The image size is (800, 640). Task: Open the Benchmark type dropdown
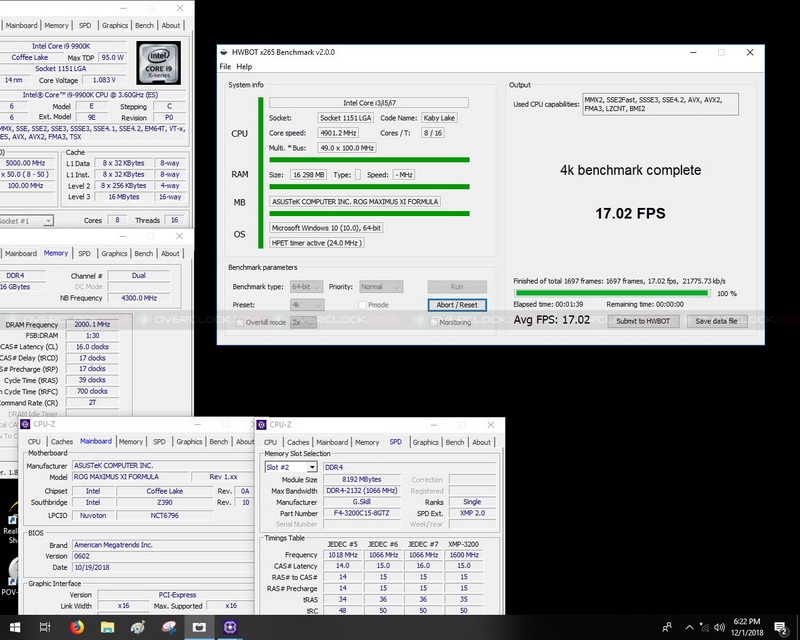(306, 287)
